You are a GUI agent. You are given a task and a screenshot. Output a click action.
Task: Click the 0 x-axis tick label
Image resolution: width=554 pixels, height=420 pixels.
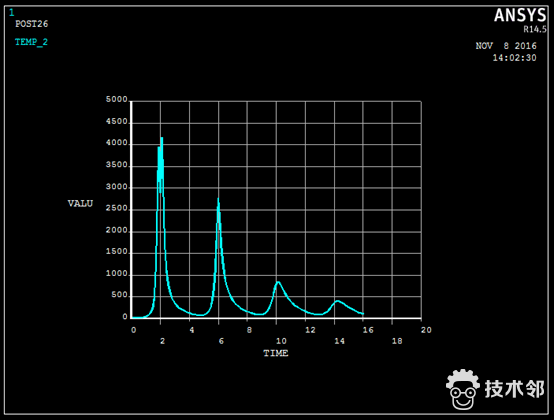tap(133, 330)
